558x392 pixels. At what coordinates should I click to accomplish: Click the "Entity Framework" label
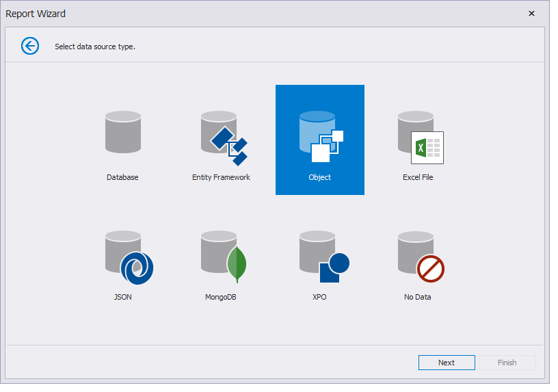pyautogui.click(x=221, y=177)
